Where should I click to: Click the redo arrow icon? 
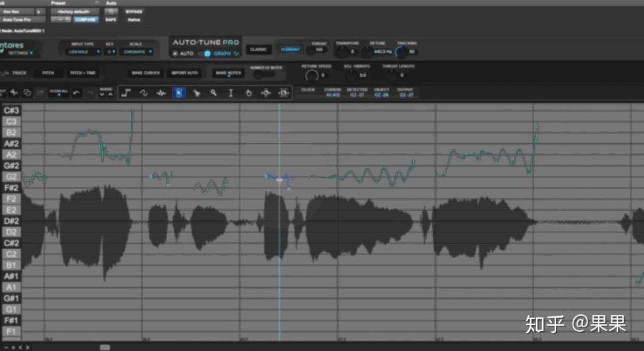[91, 93]
